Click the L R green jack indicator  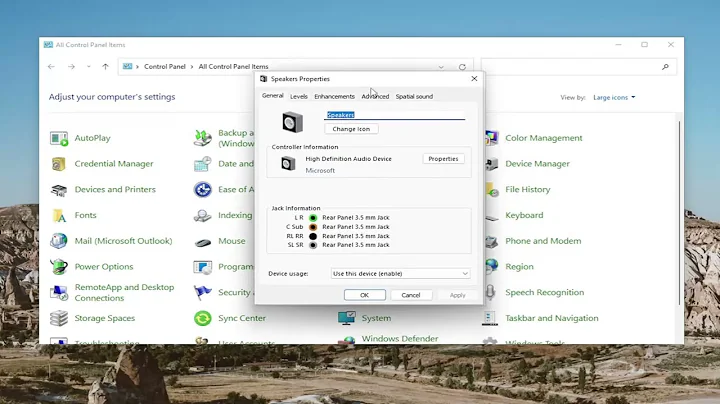pos(313,218)
